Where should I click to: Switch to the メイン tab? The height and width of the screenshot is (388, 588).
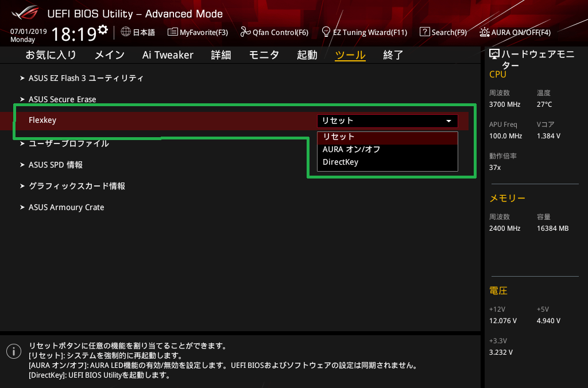pos(109,55)
